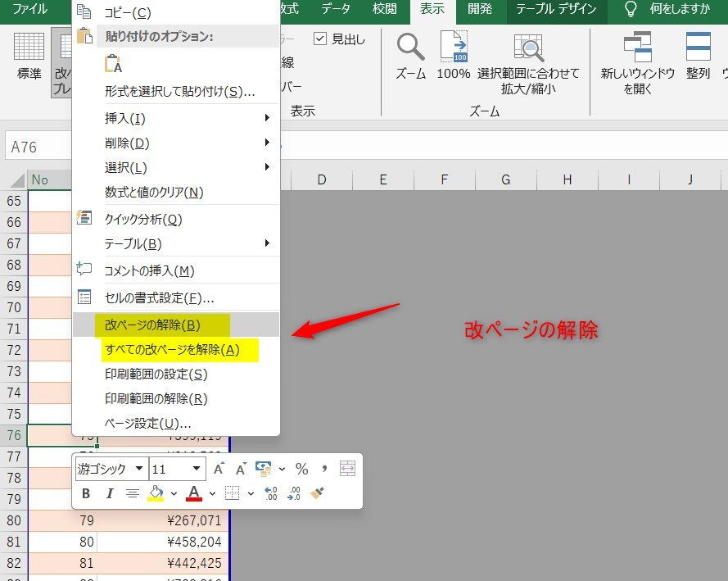This screenshot has width=728, height=581.
Task: Open the File (ファイル) tab
Action: tap(30, 9)
